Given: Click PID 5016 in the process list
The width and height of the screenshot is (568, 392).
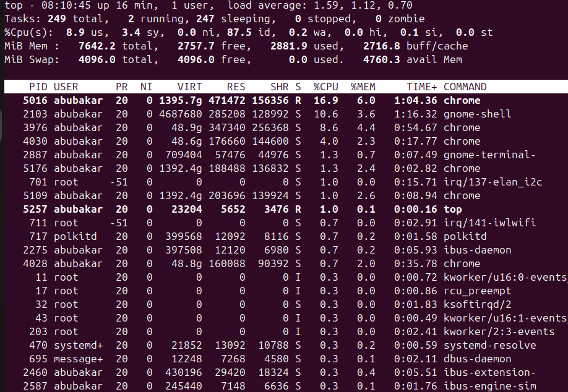Looking at the screenshot, I should 35,100.
